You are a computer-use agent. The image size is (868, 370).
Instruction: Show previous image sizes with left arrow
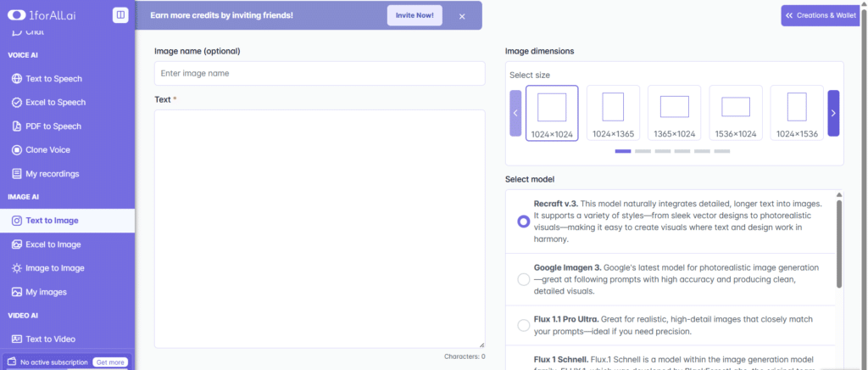click(x=515, y=113)
